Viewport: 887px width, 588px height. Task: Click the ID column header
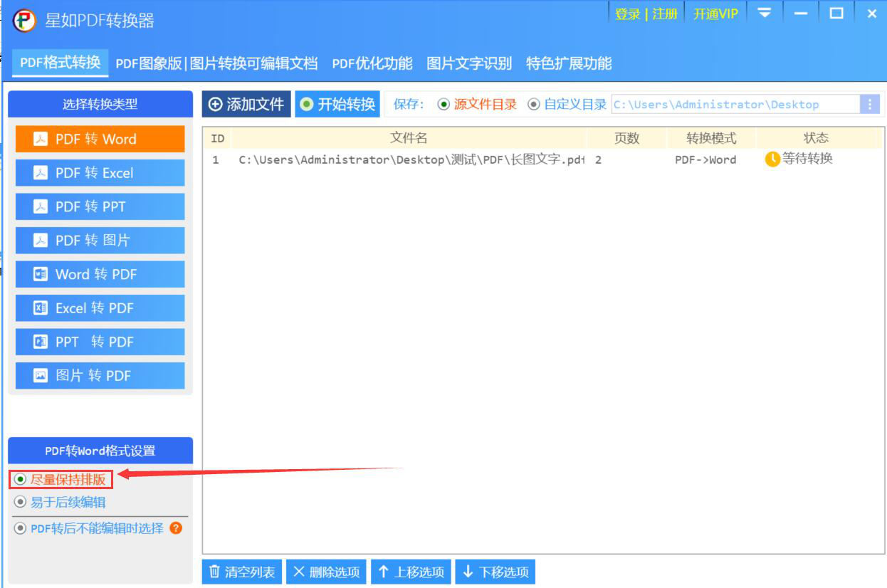(218, 138)
